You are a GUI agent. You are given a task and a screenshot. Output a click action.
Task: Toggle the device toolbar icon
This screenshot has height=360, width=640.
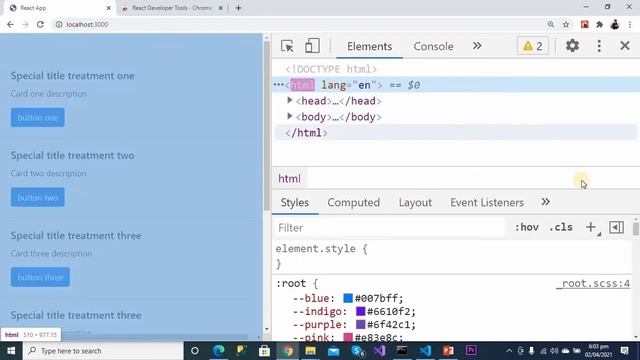312,46
